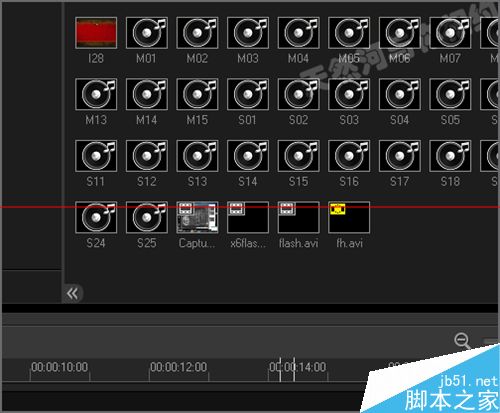Click the S01 clip name label
Image resolution: width=500 pixels, height=413 pixels.
(247, 120)
